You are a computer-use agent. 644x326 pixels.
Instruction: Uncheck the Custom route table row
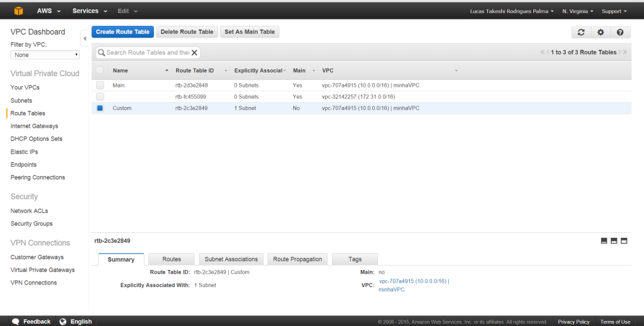pos(100,108)
